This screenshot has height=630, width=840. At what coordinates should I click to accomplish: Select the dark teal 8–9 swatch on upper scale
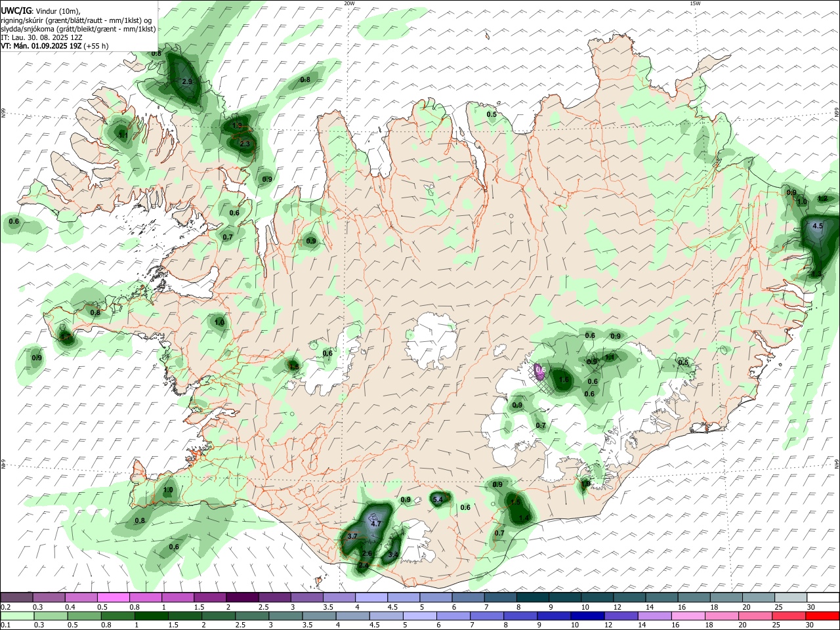click(533, 597)
